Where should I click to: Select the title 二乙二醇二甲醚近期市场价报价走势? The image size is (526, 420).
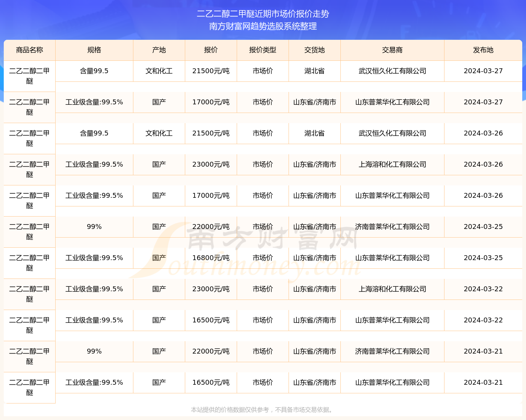pyautogui.click(x=263, y=14)
